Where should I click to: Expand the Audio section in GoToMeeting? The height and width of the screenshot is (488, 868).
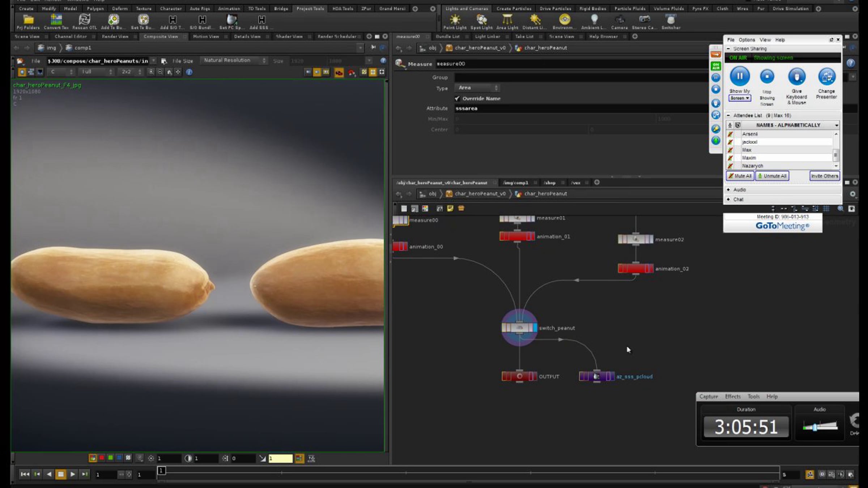click(728, 189)
